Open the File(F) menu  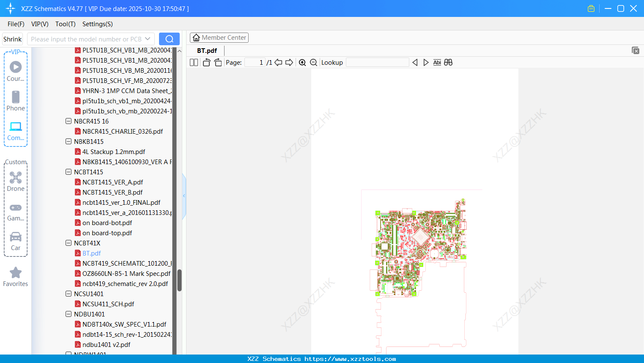pyautogui.click(x=16, y=24)
